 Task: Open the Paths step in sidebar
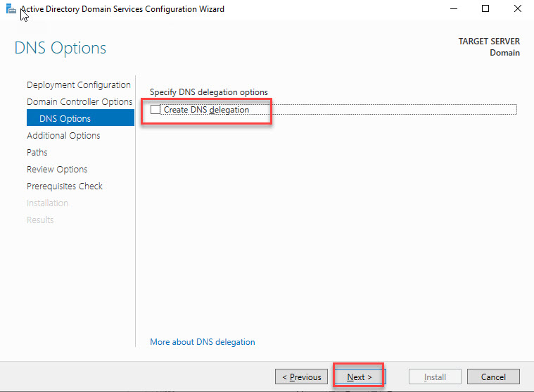coord(37,152)
